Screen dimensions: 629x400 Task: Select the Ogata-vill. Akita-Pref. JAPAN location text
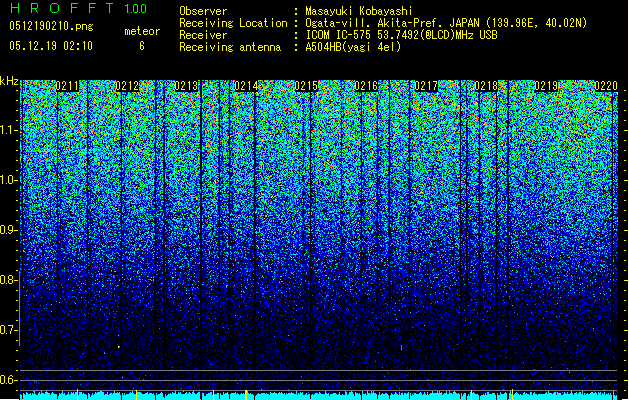click(446, 23)
